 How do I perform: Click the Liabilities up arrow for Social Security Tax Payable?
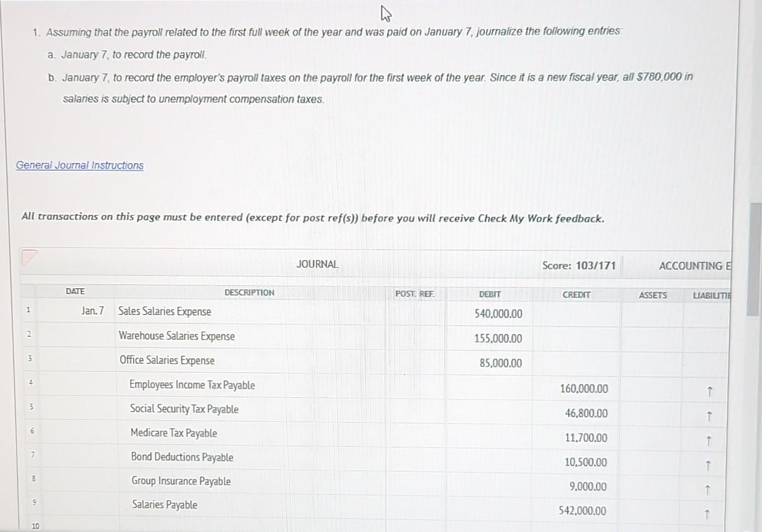pyautogui.click(x=709, y=416)
